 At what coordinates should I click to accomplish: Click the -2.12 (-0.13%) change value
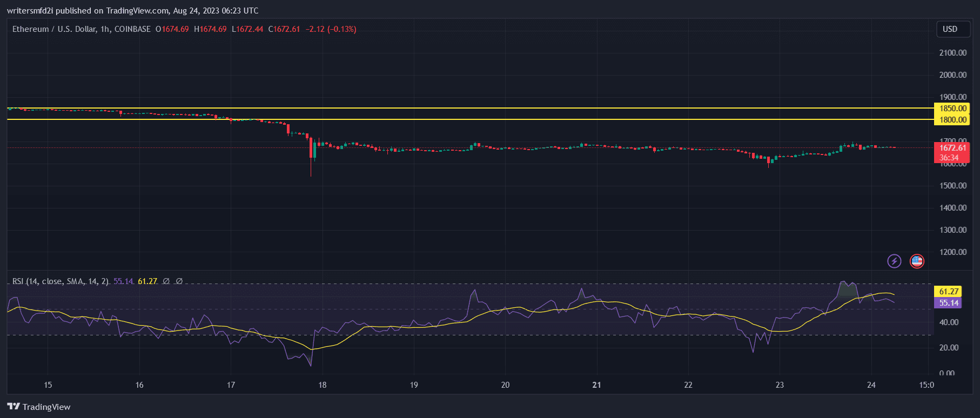tap(331, 29)
